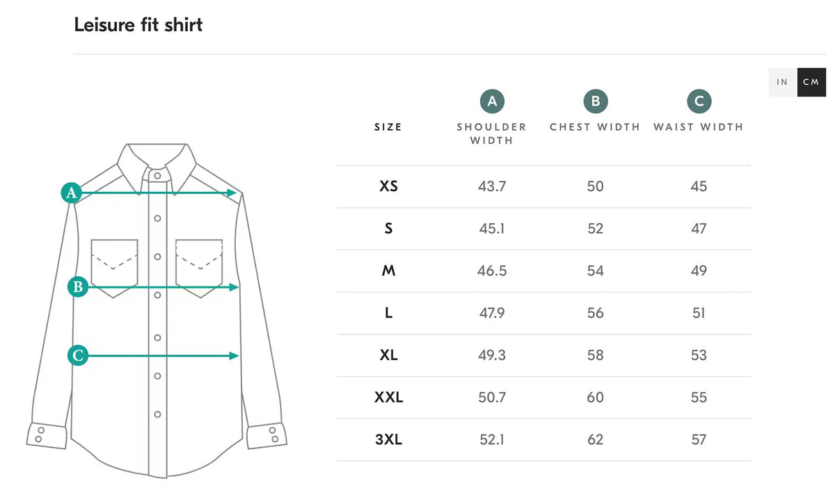Click the SIZE column header

point(388,127)
